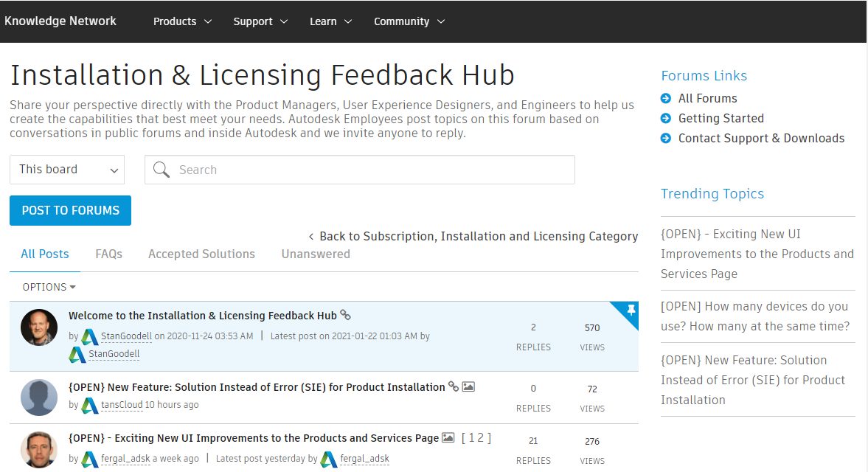This screenshot has width=868, height=472.
Task: Switch to the FAQs tab
Action: coord(108,254)
